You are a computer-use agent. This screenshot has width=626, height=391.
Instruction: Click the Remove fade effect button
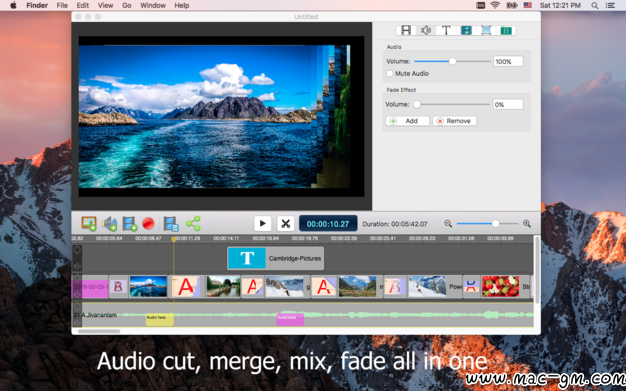click(x=454, y=121)
